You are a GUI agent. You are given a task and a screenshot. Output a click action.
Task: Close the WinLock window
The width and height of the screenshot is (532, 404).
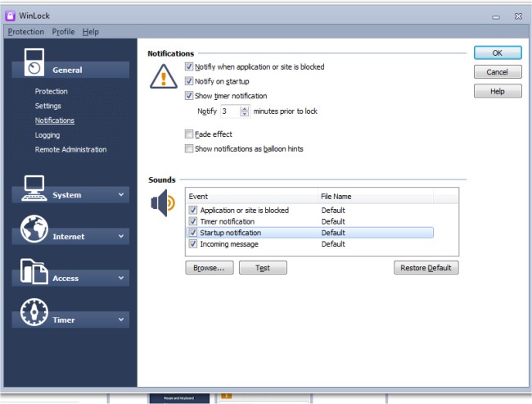pyautogui.click(x=518, y=16)
